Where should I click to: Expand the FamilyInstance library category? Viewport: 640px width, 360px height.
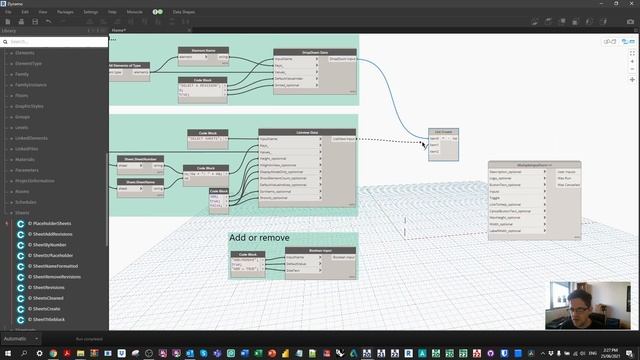point(11,85)
